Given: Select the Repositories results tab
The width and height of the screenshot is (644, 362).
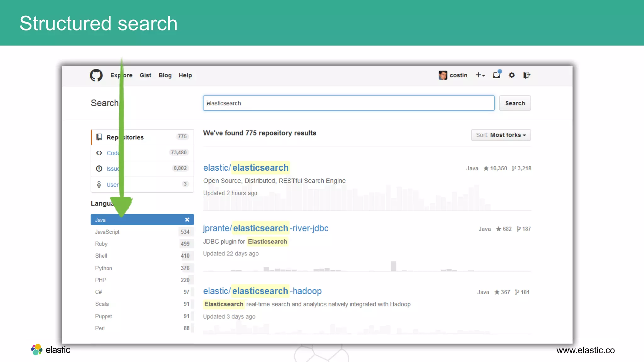Looking at the screenshot, I should 142,137.
